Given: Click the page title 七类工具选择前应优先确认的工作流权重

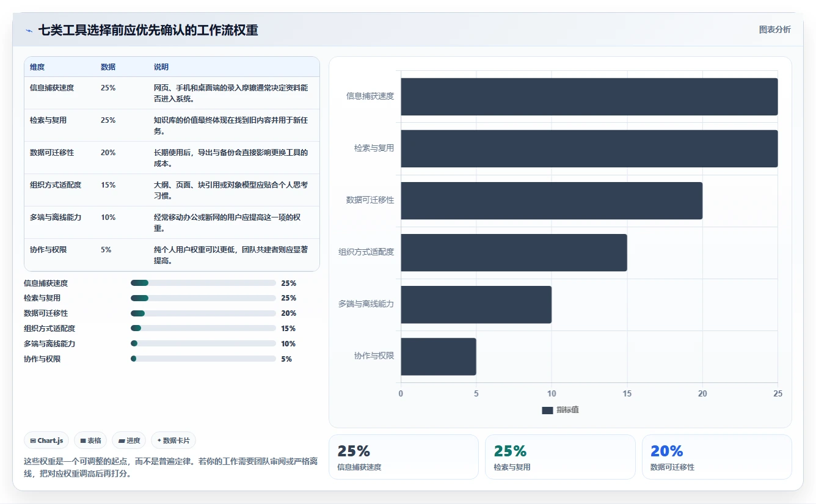Looking at the screenshot, I should [148, 31].
